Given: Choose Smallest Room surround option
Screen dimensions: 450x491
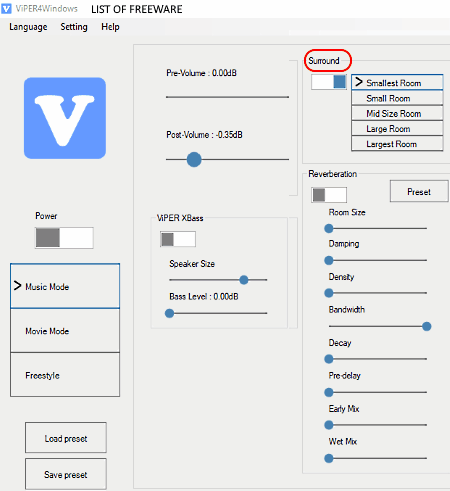Looking at the screenshot, I should click(397, 82).
